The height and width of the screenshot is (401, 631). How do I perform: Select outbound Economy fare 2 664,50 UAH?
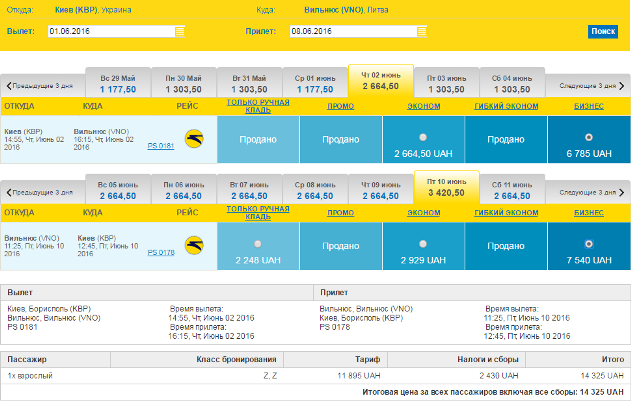[422, 136]
